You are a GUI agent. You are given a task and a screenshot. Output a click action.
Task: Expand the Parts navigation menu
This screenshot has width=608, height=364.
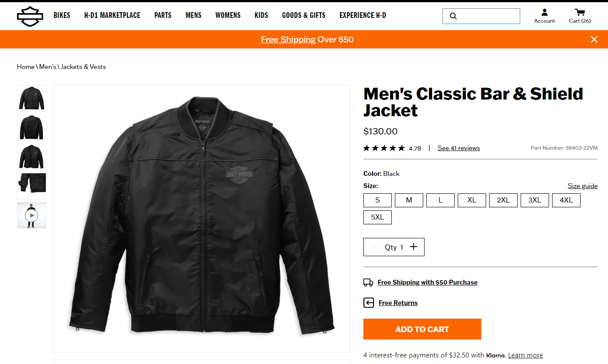pyautogui.click(x=163, y=15)
